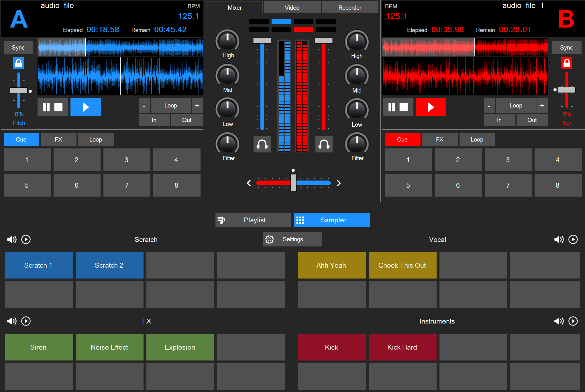Pause and stop deck B playback
This screenshot has height=392, width=585.
398,107
